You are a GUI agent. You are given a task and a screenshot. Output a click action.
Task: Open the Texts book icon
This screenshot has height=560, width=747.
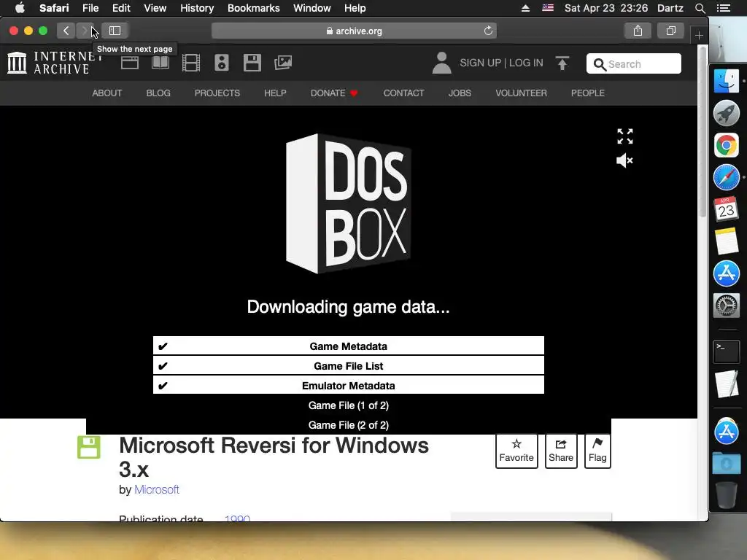pos(160,63)
